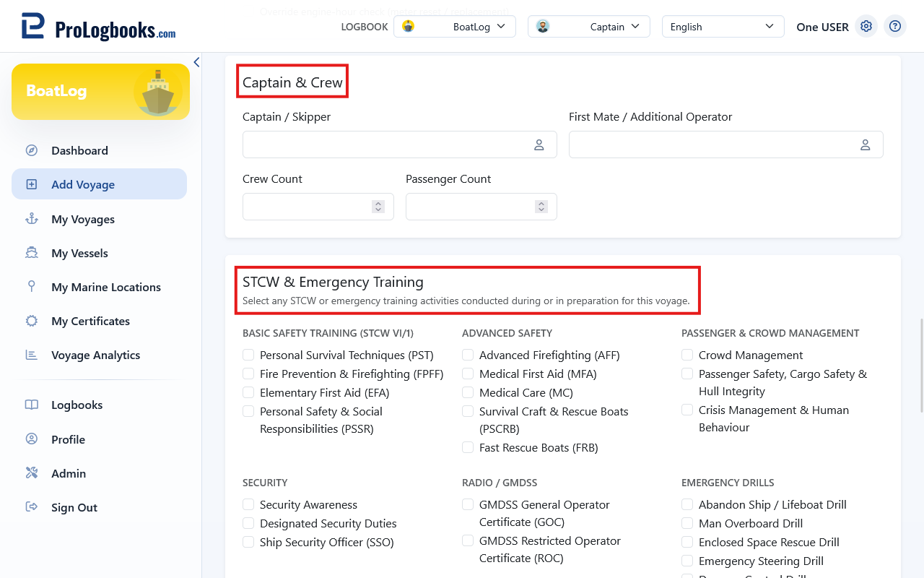
Task: Check Man Overboard Drill
Action: click(x=687, y=523)
